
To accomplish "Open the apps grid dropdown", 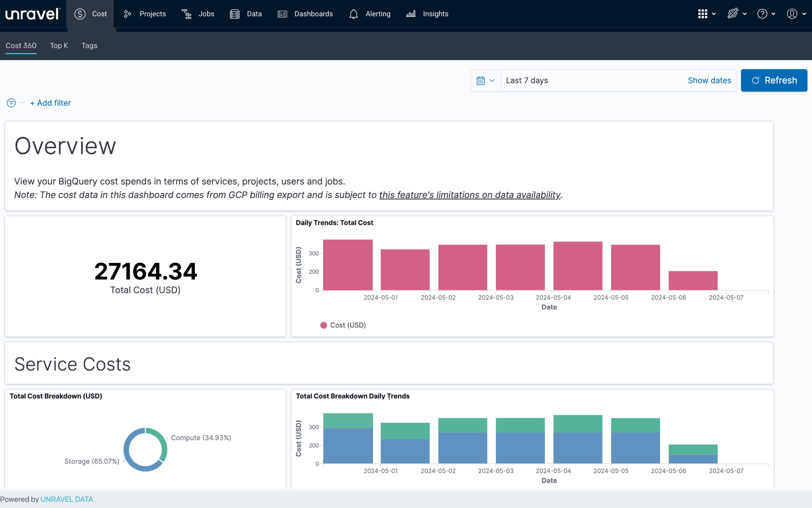I will 706,14.
